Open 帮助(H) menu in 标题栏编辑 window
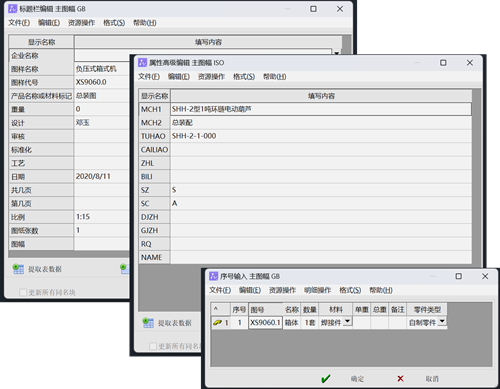This screenshot has height=389, width=500. coord(145,23)
